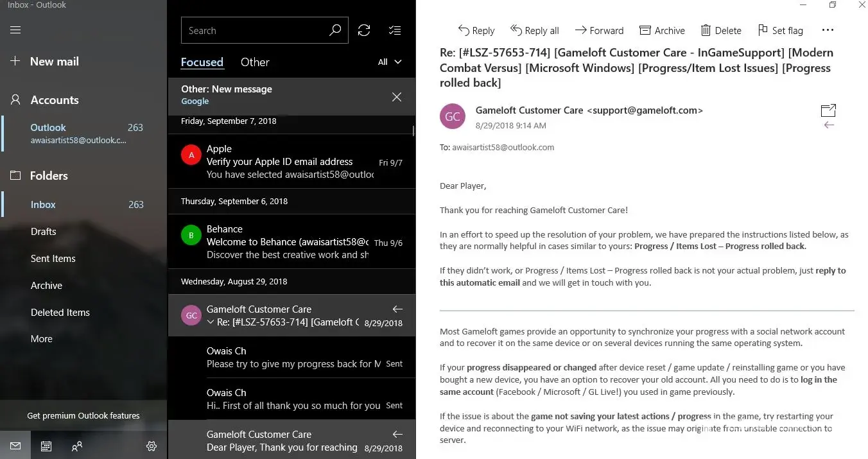Open Behance Welcome email
This screenshot has height=459, width=868.
coord(291,241)
